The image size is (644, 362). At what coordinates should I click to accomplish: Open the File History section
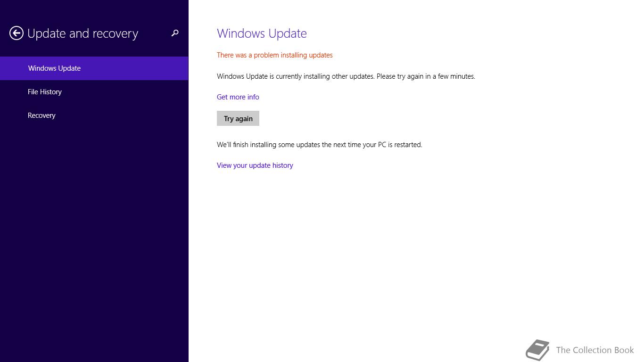[x=94, y=92]
